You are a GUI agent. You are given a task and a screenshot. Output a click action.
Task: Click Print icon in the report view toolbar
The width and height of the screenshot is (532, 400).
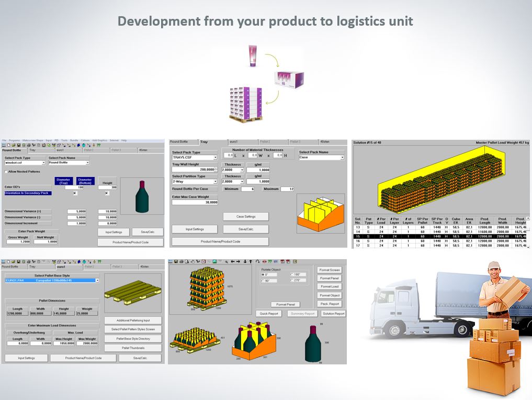point(182,261)
